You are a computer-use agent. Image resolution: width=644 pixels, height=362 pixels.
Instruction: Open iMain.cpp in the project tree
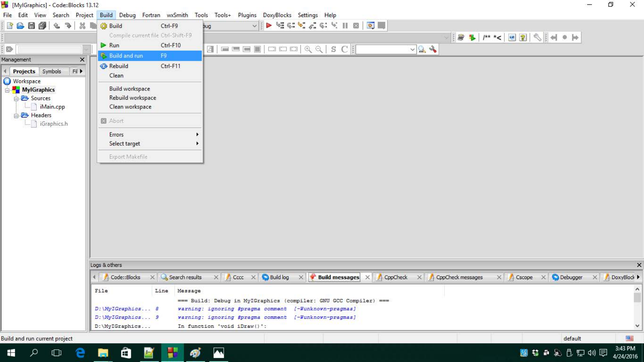pyautogui.click(x=52, y=107)
